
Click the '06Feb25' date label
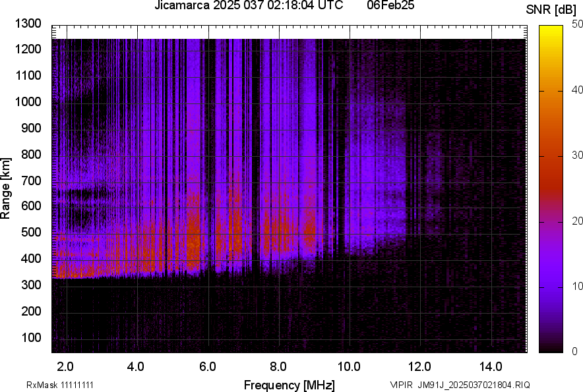click(x=391, y=6)
